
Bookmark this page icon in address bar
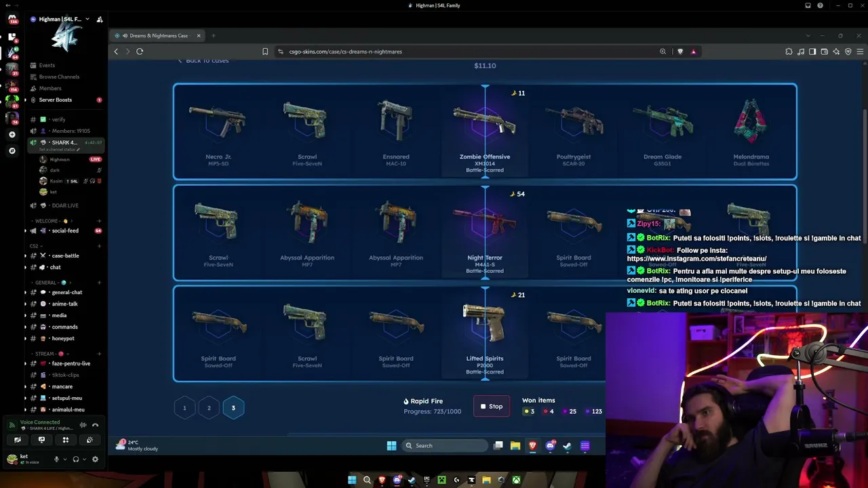pos(265,52)
